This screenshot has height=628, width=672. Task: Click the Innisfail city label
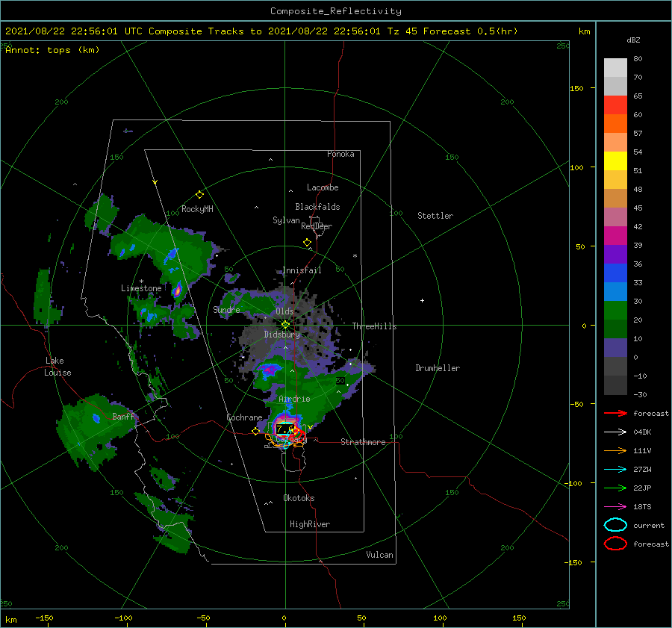coord(302,270)
